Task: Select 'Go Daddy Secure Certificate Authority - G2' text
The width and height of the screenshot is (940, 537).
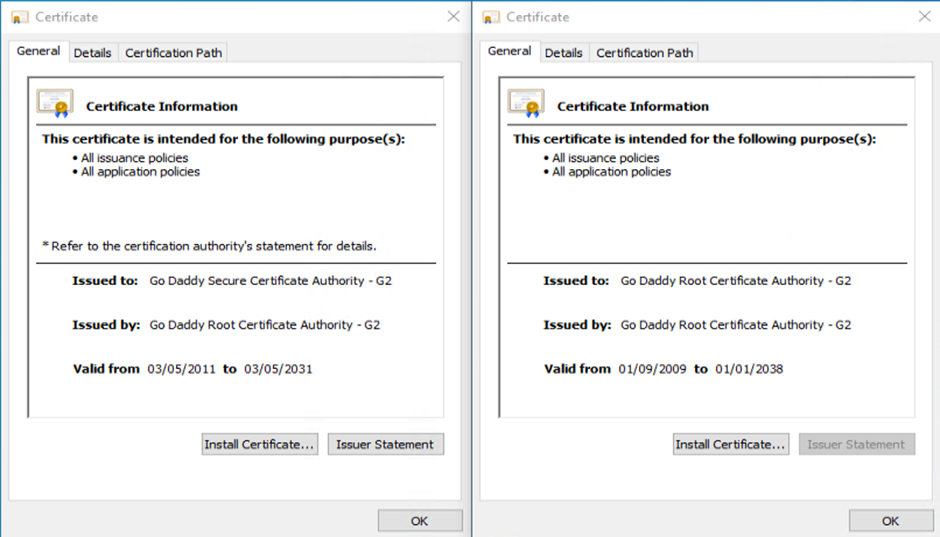Action: point(270,280)
